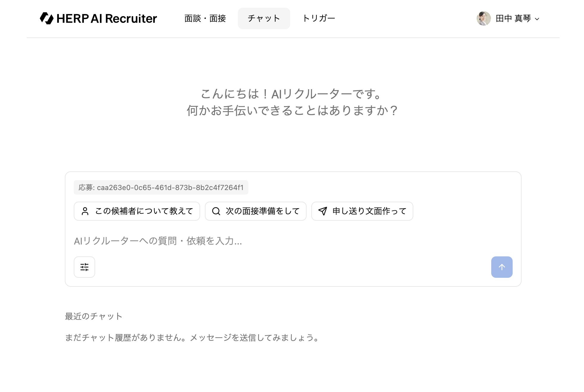Select the 応募 ID context chip
584x392 pixels.
click(x=161, y=187)
